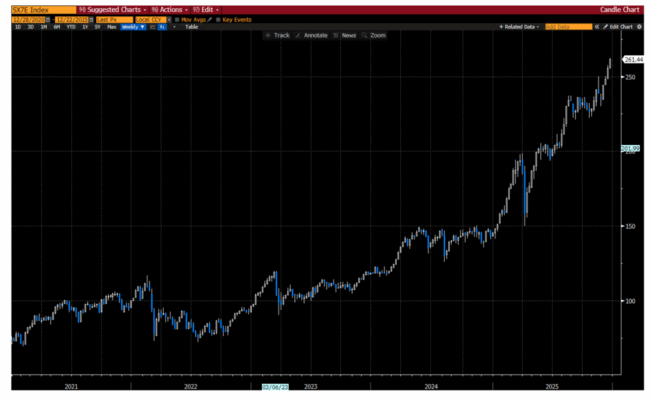Switch to Table view
The height and width of the screenshot is (400, 651).
193,27
